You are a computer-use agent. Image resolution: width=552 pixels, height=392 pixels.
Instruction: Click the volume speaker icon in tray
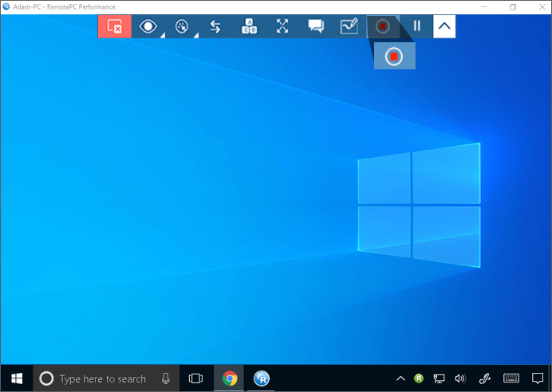pos(459,378)
